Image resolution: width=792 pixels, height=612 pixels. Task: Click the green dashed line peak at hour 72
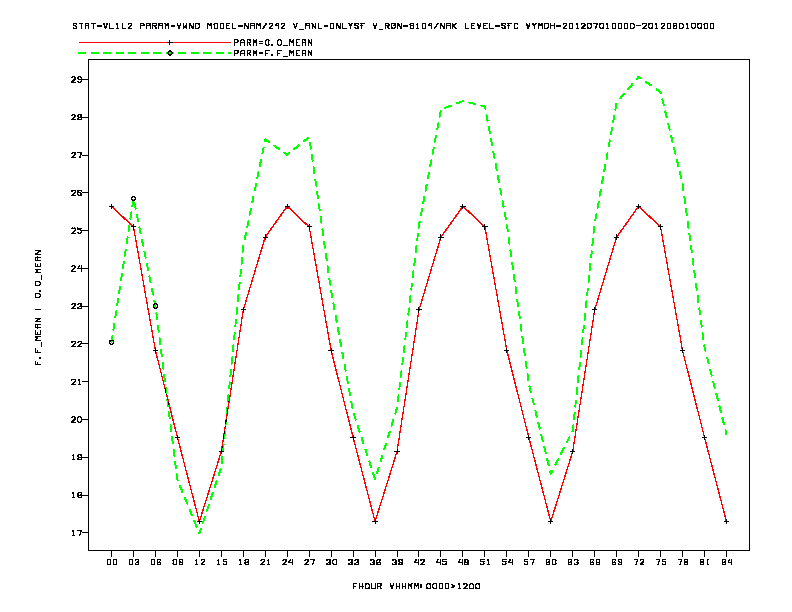[638, 77]
